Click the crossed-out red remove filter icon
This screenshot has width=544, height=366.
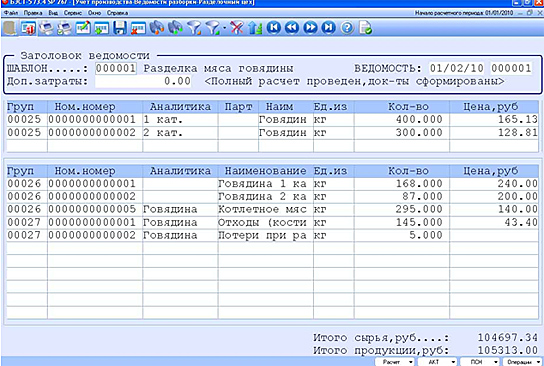point(236,28)
